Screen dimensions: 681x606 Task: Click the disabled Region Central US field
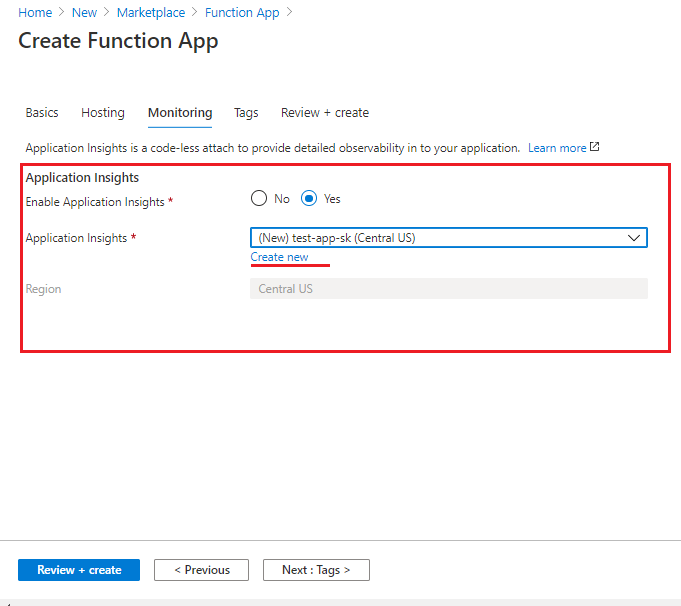[449, 288]
